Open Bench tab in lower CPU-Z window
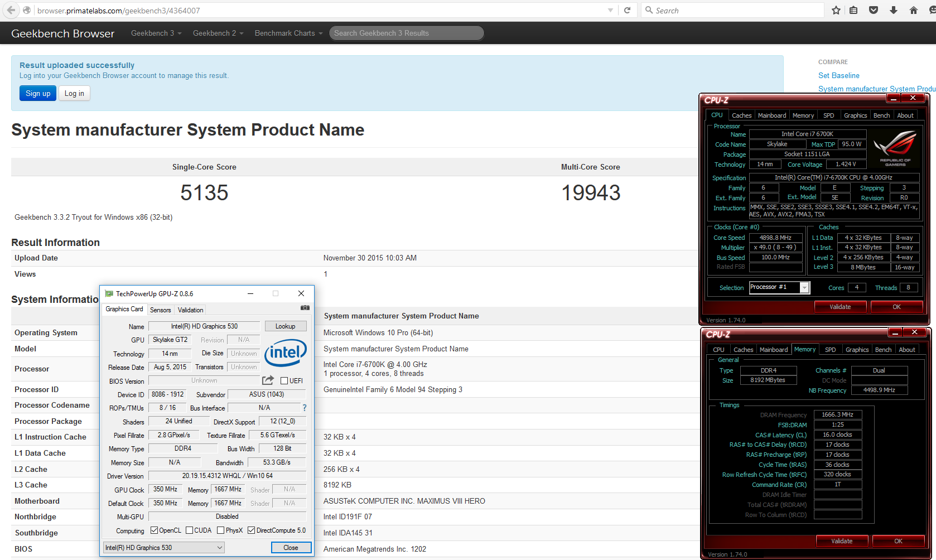The height and width of the screenshot is (560, 936). click(884, 350)
